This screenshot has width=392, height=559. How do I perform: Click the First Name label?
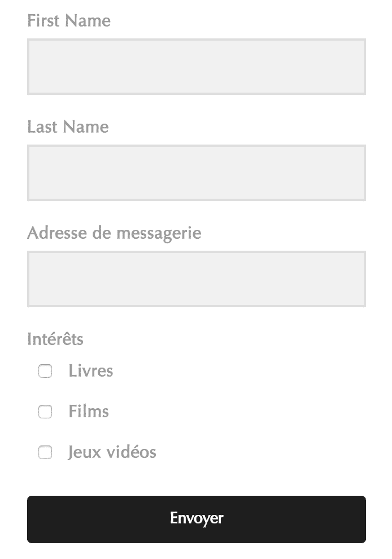[69, 21]
